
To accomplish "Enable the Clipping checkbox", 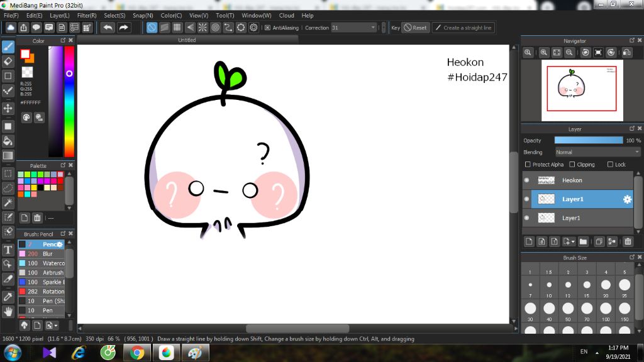I will [x=572, y=164].
